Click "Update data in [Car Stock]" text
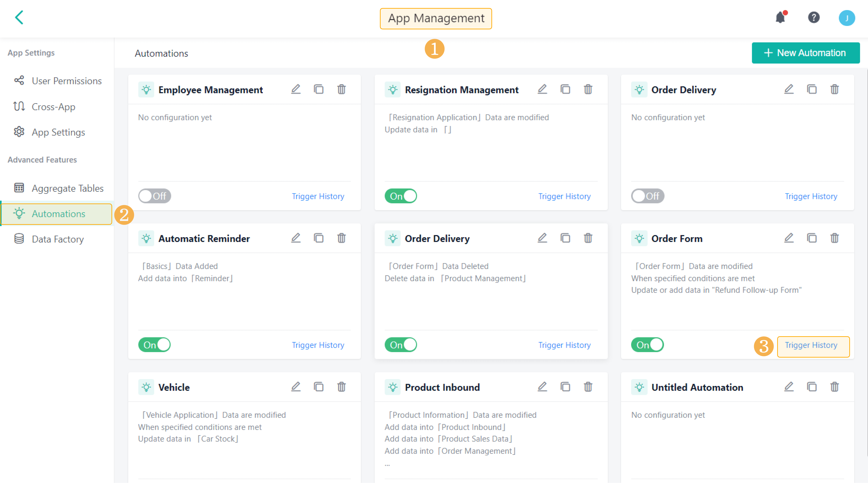 click(x=188, y=439)
